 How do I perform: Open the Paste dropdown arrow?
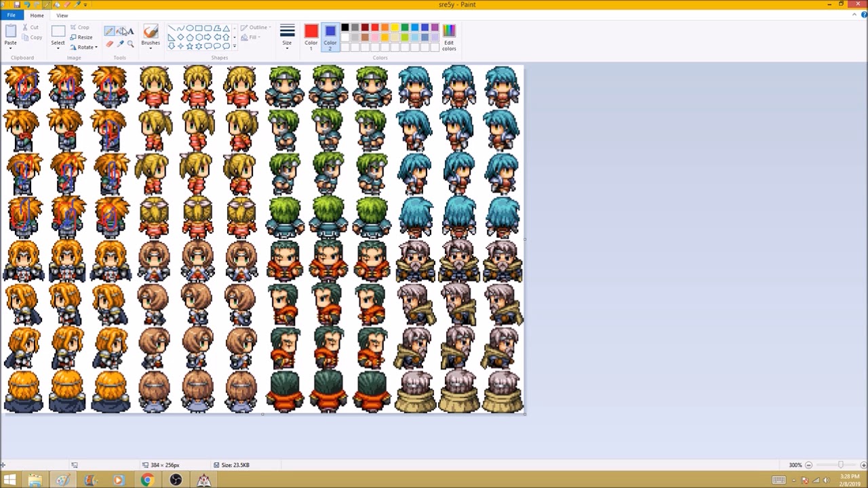(10, 47)
